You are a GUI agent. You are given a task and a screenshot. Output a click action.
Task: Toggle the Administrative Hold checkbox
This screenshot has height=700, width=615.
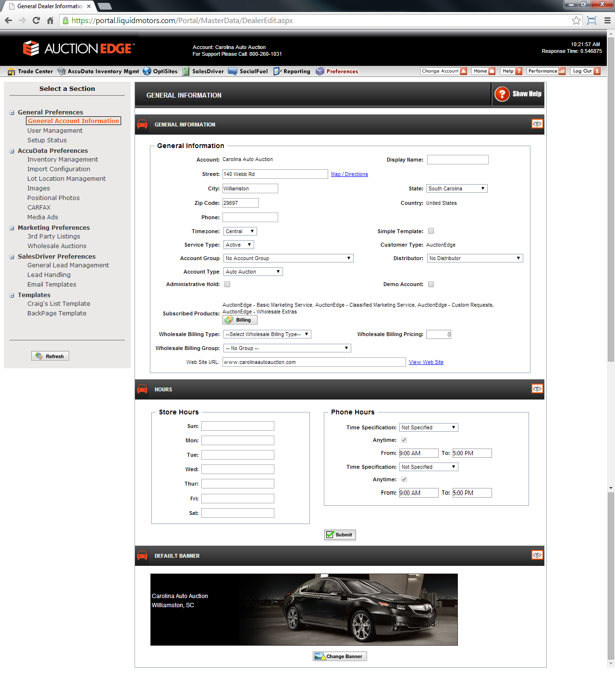point(227,284)
